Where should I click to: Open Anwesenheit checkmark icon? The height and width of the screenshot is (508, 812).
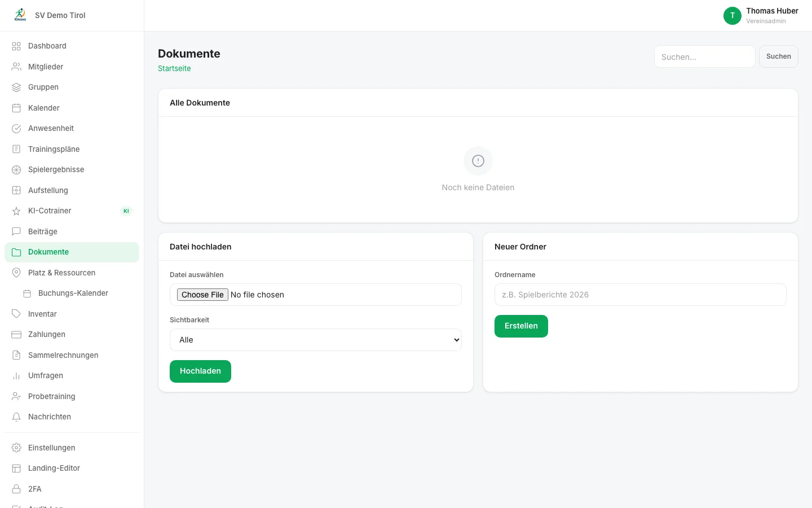pyautogui.click(x=16, y=129)
